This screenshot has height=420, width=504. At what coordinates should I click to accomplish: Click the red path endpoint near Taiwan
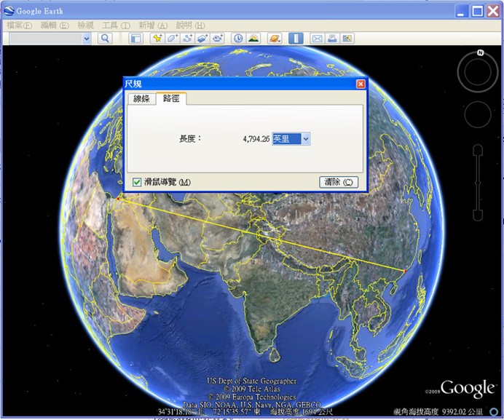[406, 272]
